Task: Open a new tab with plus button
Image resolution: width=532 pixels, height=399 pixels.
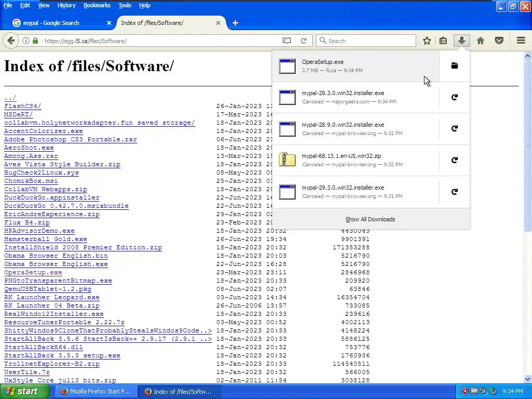Action: click(235, 23)
